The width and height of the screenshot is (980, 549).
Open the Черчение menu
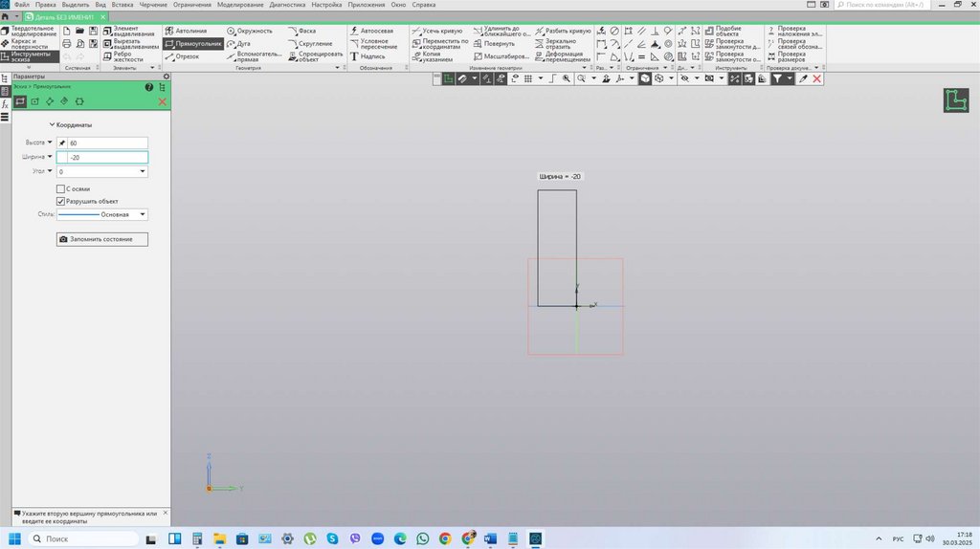153,5
